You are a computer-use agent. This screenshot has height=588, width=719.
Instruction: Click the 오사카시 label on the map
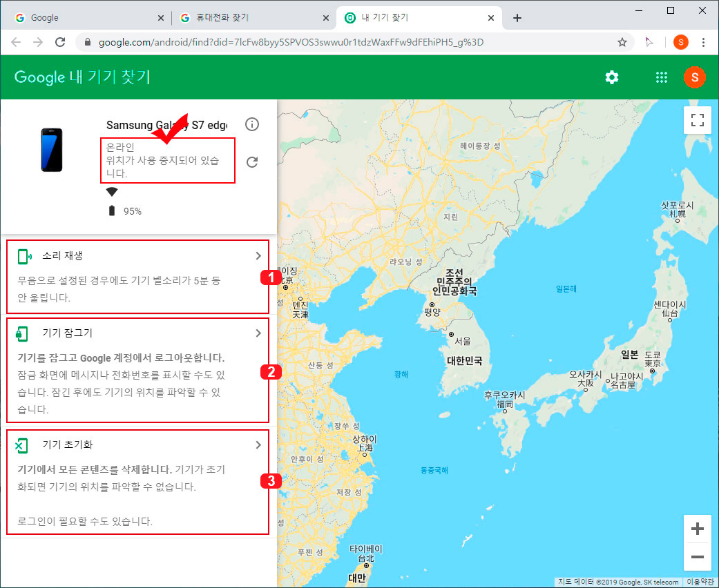click(586, 375)
